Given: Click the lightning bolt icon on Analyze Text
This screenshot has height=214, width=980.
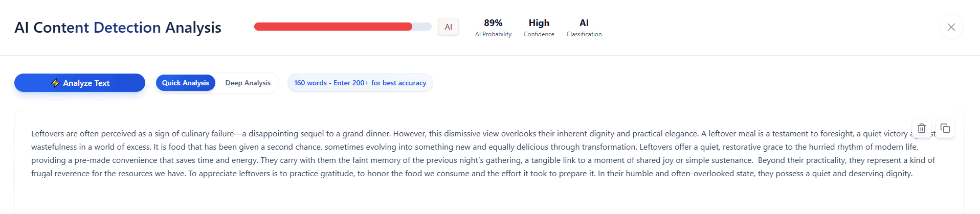Looking at the screenshot, I should click(55, 83).
